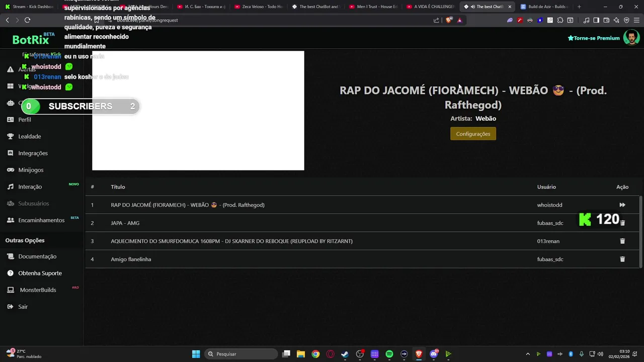Open the Windows Start menu
644x362 pixels.
[x=196, y=354]
